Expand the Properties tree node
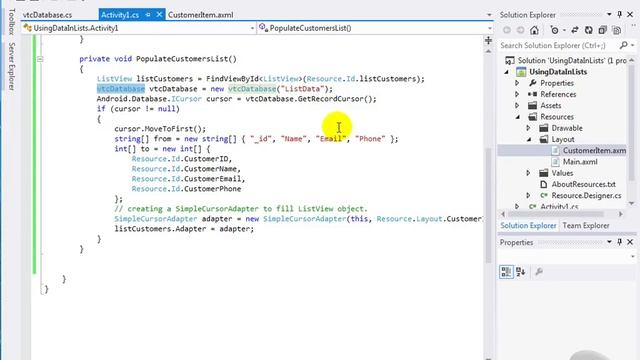The image size is (640, 360). [x=517, y=83]
